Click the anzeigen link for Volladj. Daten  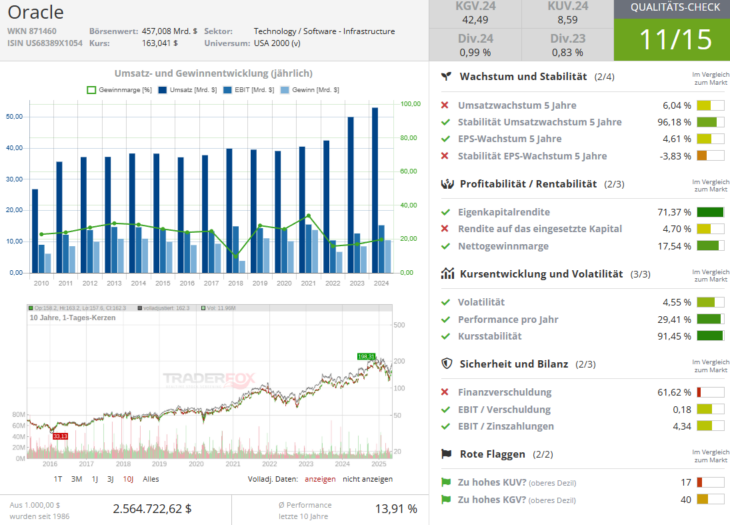point(320,479)
